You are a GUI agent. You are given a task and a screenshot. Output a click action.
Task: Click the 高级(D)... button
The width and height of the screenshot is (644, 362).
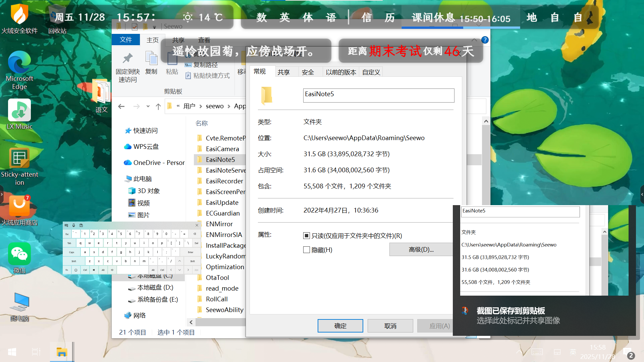421,249
